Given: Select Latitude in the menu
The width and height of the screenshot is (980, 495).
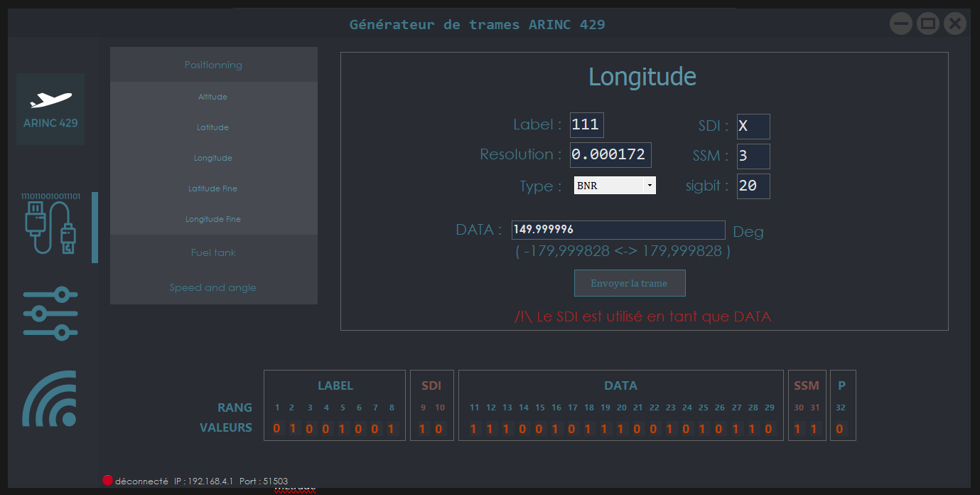Looking at the screenshot, I should pos(214,127).
